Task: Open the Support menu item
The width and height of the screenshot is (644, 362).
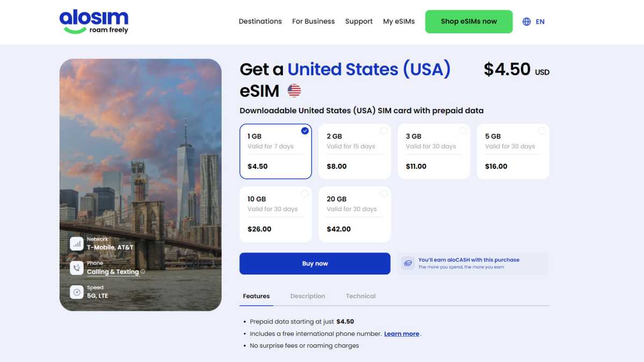Action: point(359,21)
